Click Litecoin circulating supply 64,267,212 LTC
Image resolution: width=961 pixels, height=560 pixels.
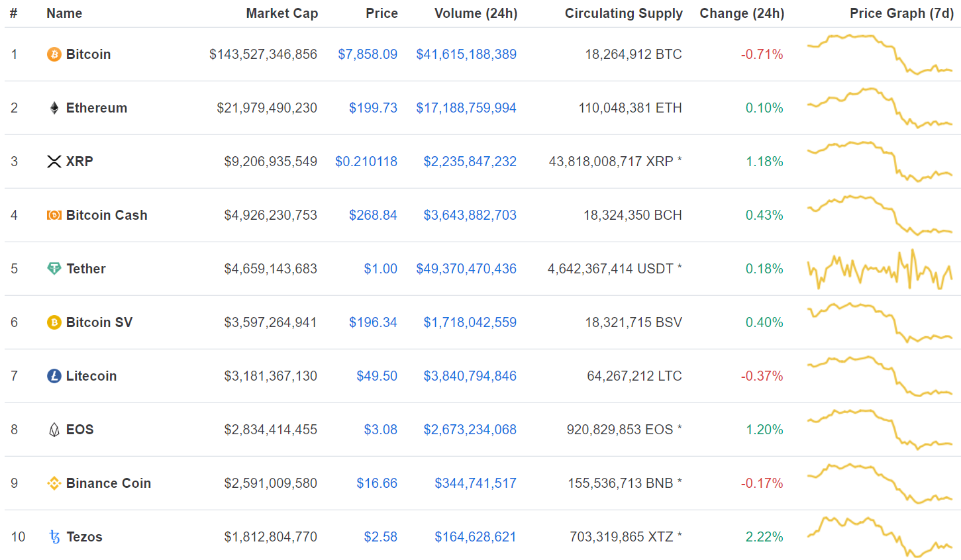click(x=634, y=376)
